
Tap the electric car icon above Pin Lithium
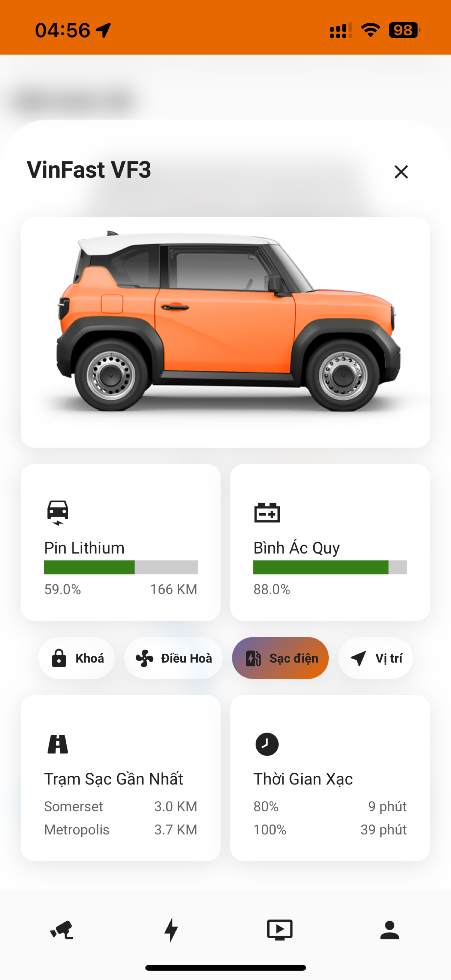(58, 513)
